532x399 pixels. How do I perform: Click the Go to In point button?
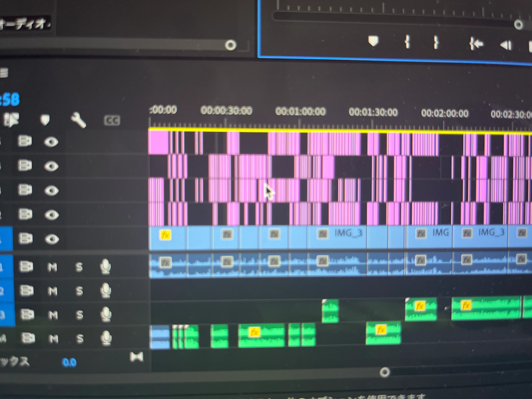pyautogui.click(x=476, y=44)
